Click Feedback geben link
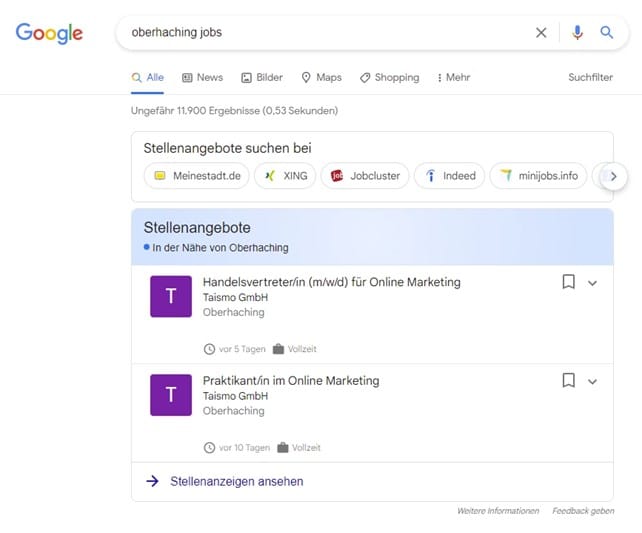642x533 pixels. tap(583, 511)
